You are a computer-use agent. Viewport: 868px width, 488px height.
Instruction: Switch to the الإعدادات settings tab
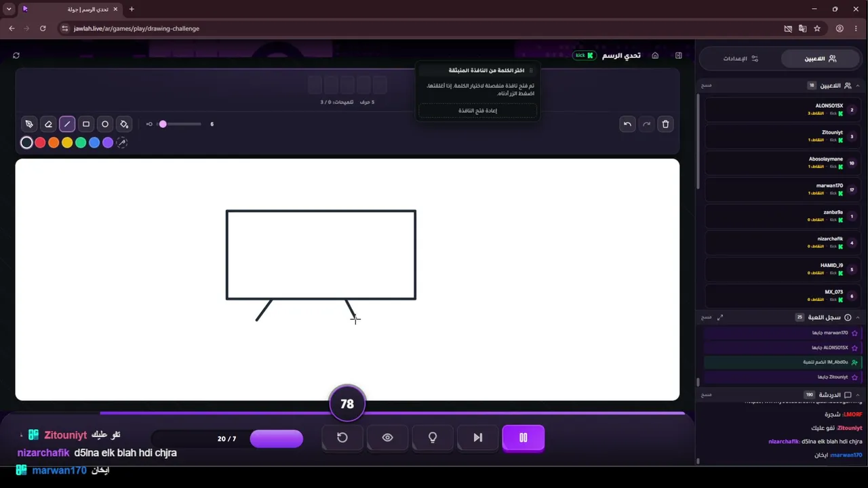click(740, 58)
